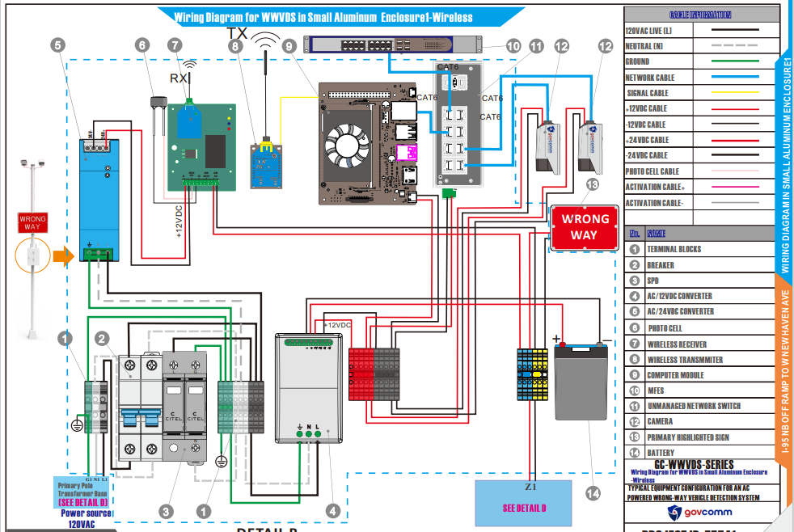Click the gray AC/12VDC converter box
This screenshot has height=532, width=794.
(x=309, y=388)
